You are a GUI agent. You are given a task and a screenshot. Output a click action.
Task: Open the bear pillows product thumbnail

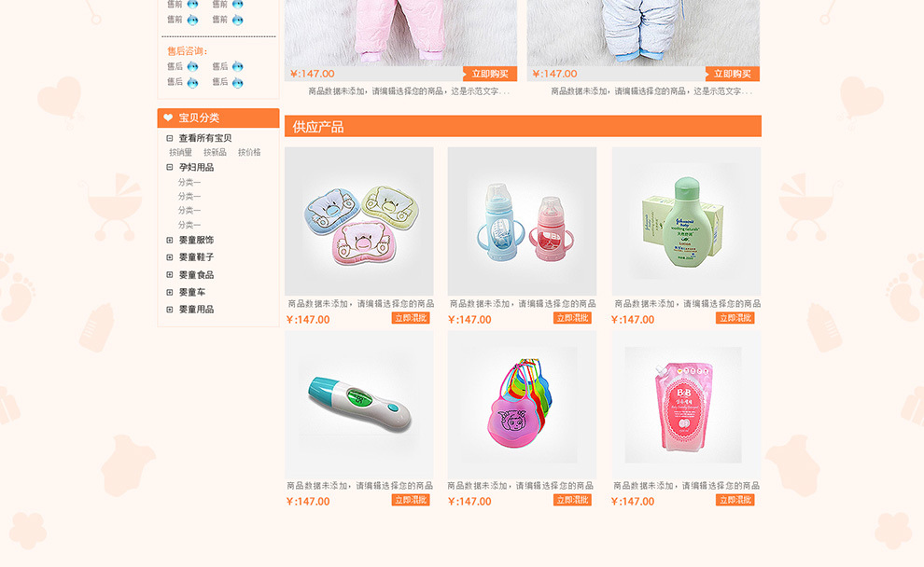359,221
